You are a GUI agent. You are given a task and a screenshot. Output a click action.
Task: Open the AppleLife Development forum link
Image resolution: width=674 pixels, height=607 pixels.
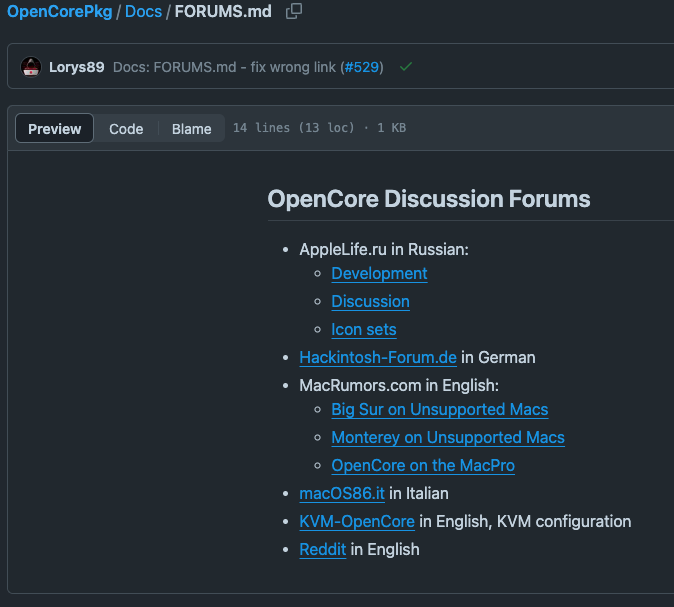379,274
